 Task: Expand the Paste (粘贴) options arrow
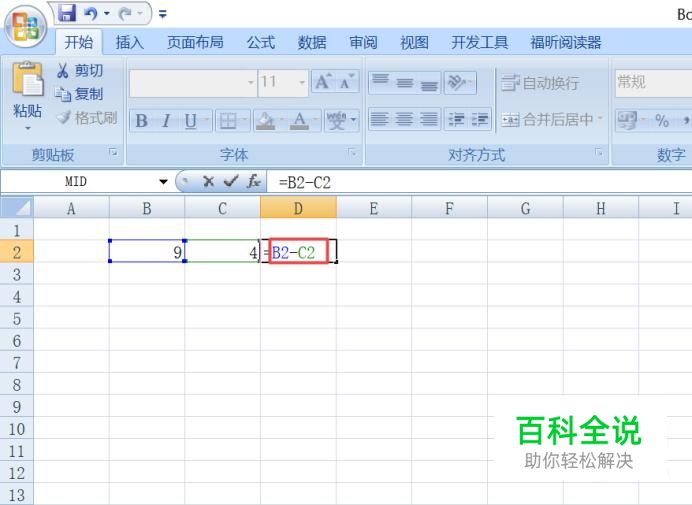click(28, 128)
